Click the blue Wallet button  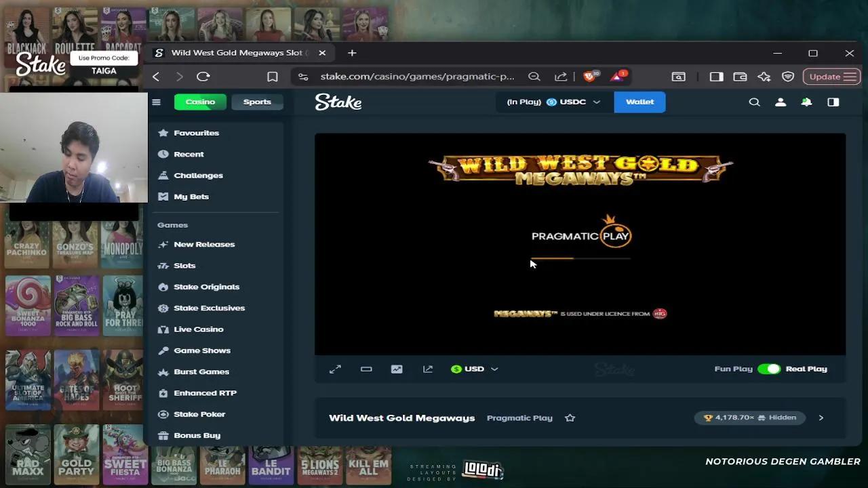[x=639, y=102]
